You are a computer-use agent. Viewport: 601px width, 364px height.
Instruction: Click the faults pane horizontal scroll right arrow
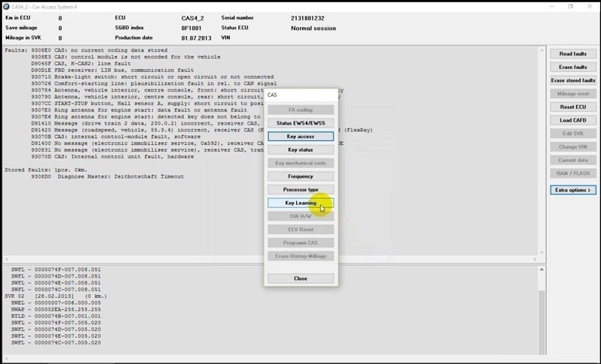pyautogui.click(x=535, y=259)
